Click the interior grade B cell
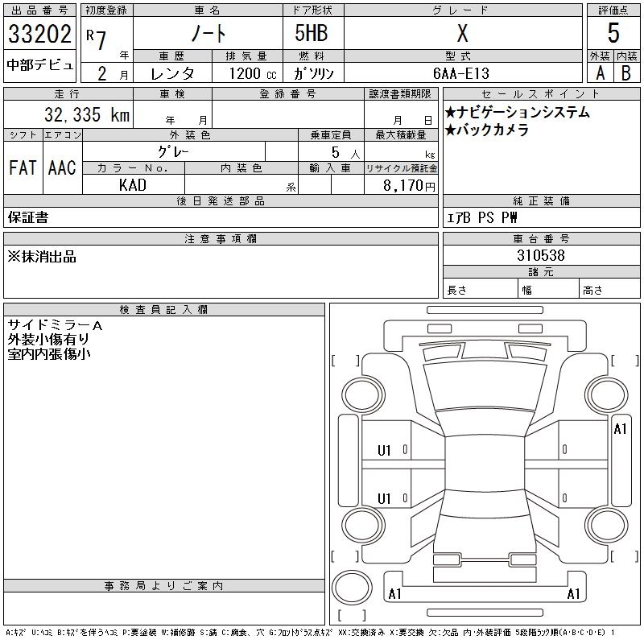The height and width of the screenshot is (644, 644). (626, 72)
